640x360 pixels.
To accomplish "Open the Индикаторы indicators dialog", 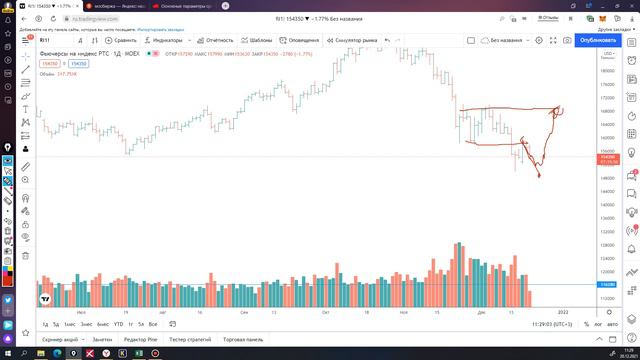I will tap(164, 40).
